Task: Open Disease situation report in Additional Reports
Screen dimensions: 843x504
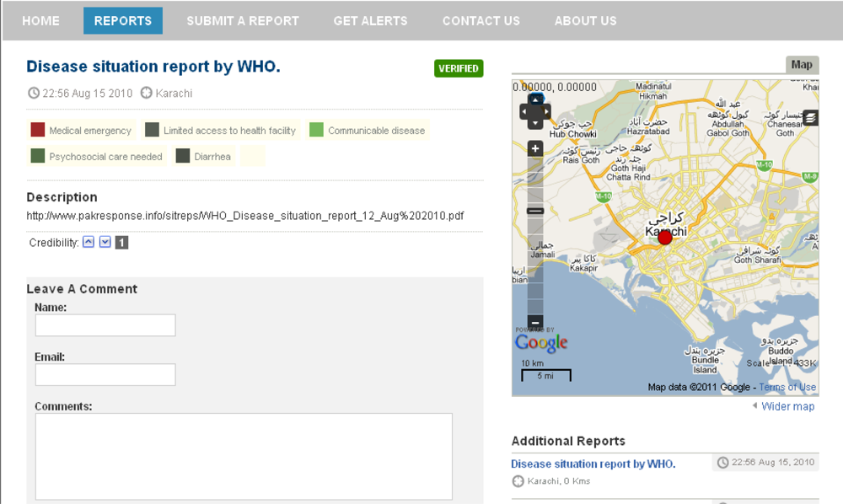Action: (593, 464)
